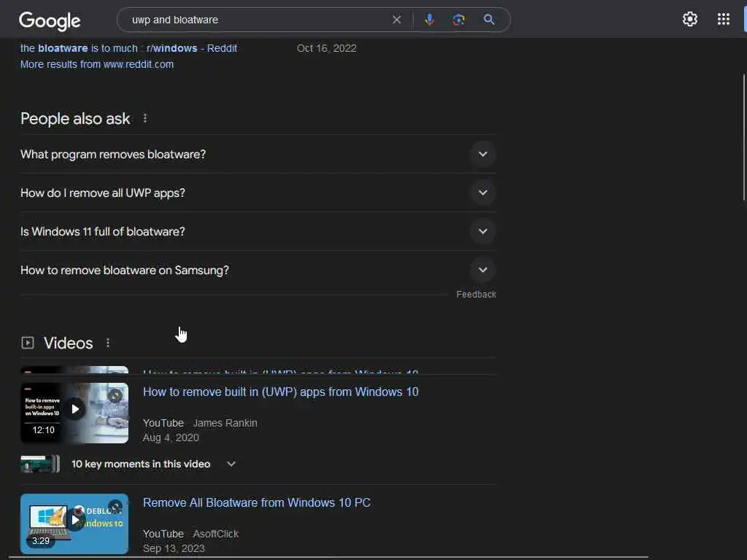Image resolution: width=747 pixels, height=560 pixels.
Task: Submit search with the magnifier icon
Action: [489, 20]
